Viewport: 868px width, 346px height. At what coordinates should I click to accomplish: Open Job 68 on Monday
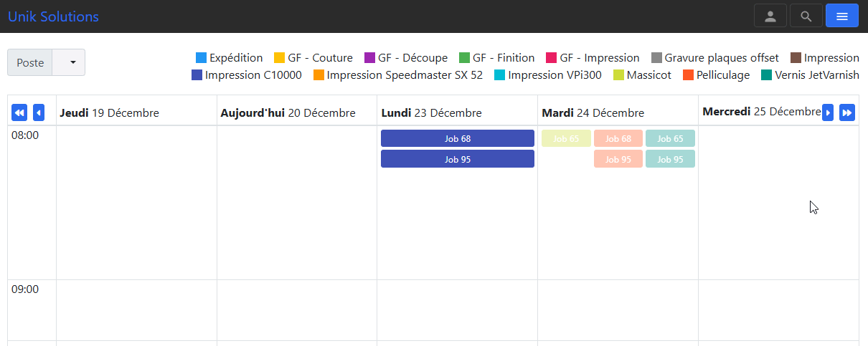457,138
